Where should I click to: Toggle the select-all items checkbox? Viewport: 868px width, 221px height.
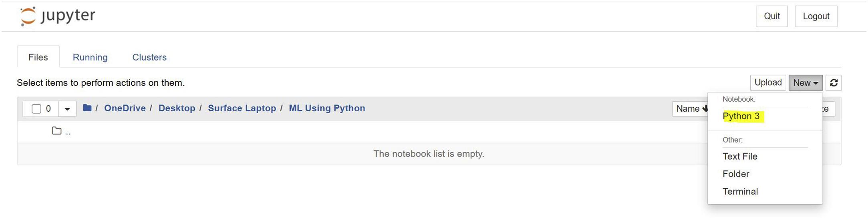(36, 109)
